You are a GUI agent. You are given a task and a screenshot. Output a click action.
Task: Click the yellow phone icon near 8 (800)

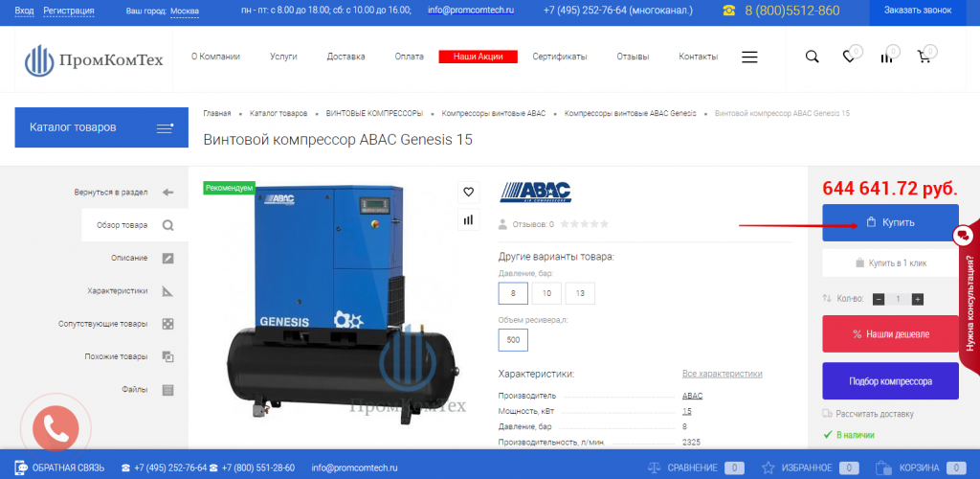tap(728, 11)
